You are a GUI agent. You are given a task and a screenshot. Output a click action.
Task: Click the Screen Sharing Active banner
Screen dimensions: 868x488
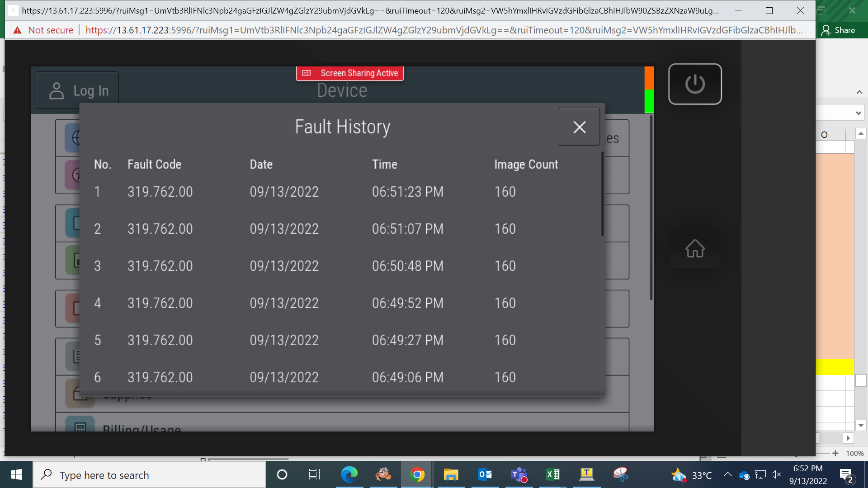coord(349,73)
